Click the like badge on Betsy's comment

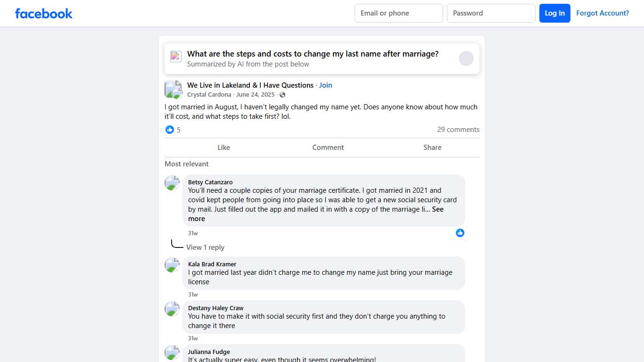tap(460, 233)
